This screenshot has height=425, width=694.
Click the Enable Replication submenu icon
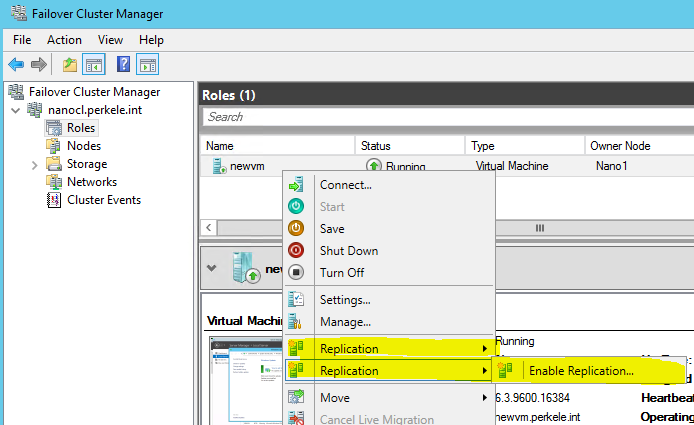tap(505, 370)
